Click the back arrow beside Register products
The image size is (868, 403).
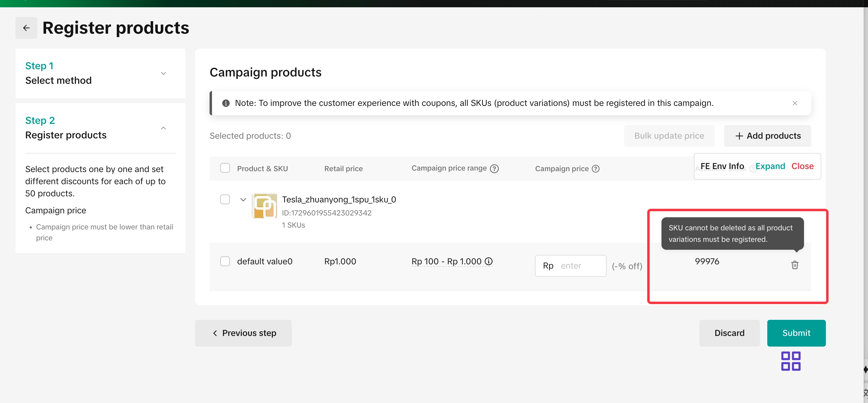26,28
